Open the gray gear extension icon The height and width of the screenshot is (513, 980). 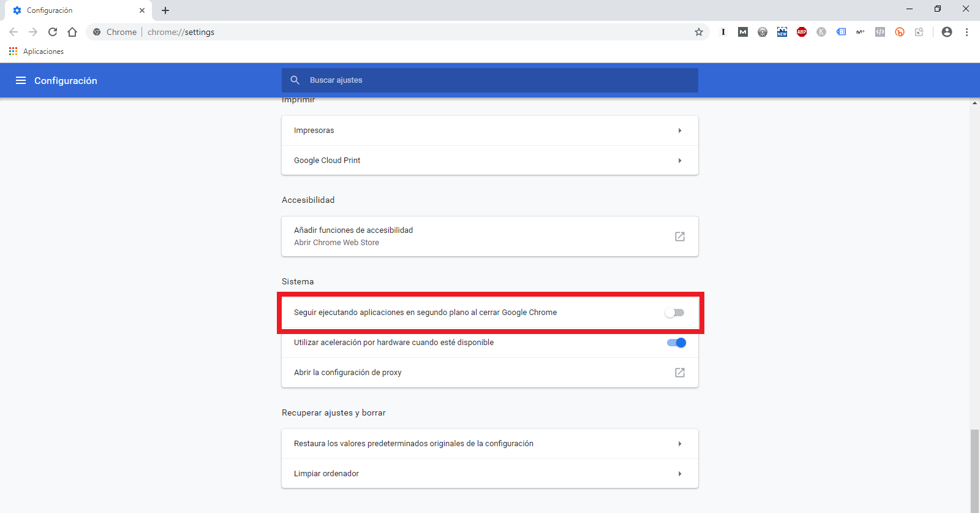(763, 32)
